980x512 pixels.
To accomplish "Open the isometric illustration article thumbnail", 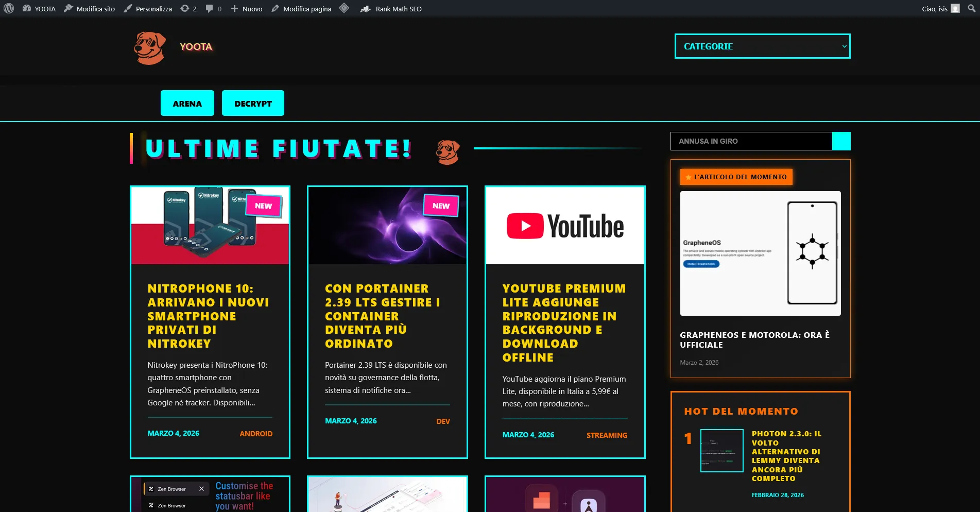I will (x=387, y=494).
